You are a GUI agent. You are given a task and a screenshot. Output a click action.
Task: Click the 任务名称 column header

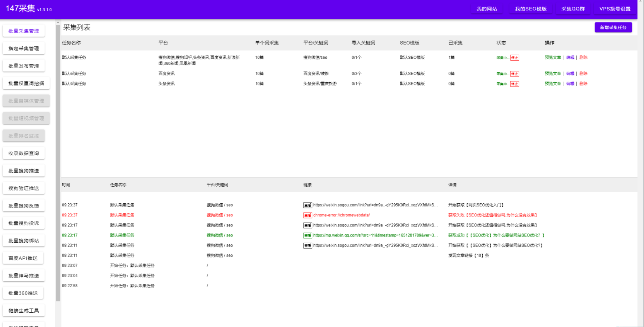[x=71, y=43]
